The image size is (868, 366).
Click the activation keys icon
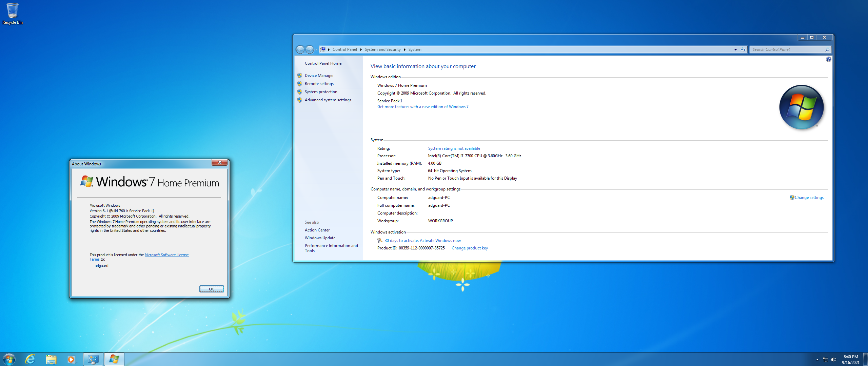point(380,241)
